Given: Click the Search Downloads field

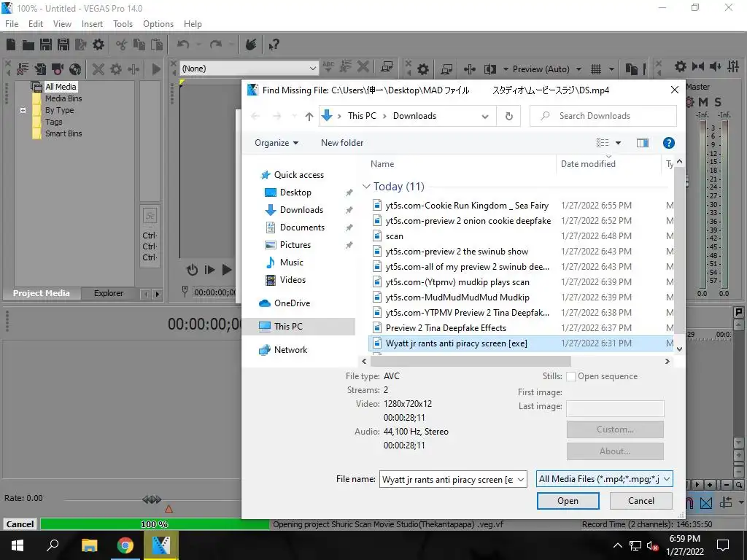Looking at the screenshot, I should click(x=603, y=116).
